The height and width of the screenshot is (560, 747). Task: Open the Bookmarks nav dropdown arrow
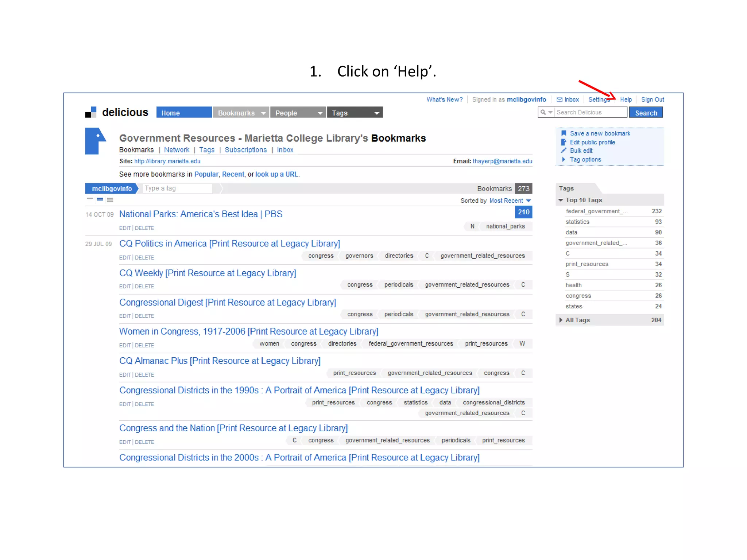pyautogui.click(x=263, y=113)
